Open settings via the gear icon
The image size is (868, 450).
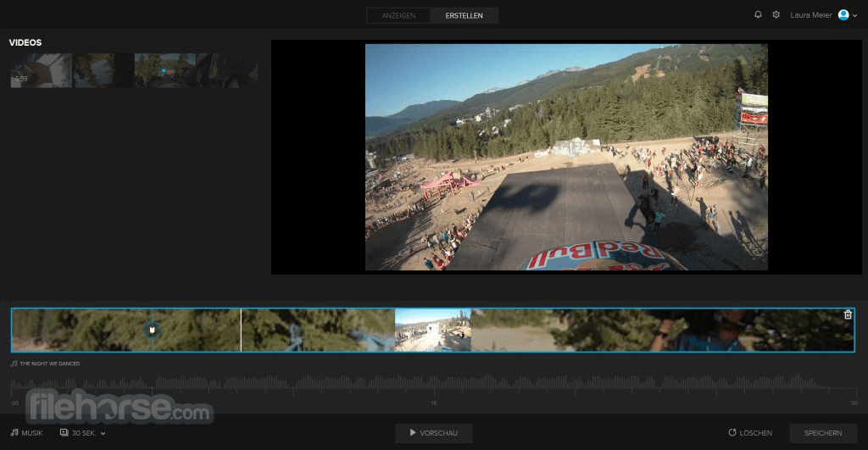(776, 14)
